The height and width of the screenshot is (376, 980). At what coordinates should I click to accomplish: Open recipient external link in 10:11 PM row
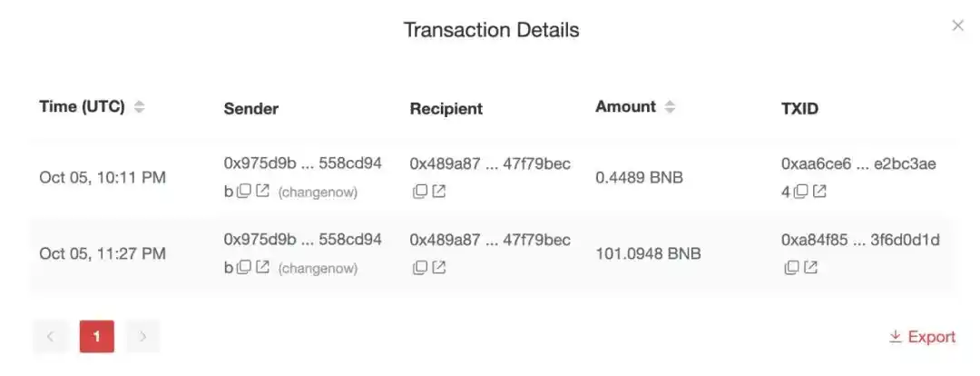[x=439, y=191]
